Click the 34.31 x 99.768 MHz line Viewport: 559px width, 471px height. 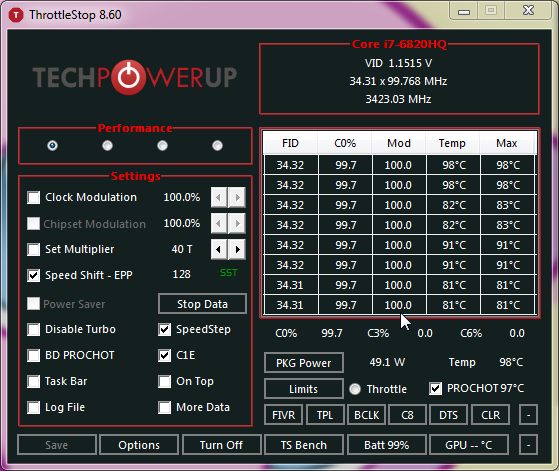tap(398, 81)
